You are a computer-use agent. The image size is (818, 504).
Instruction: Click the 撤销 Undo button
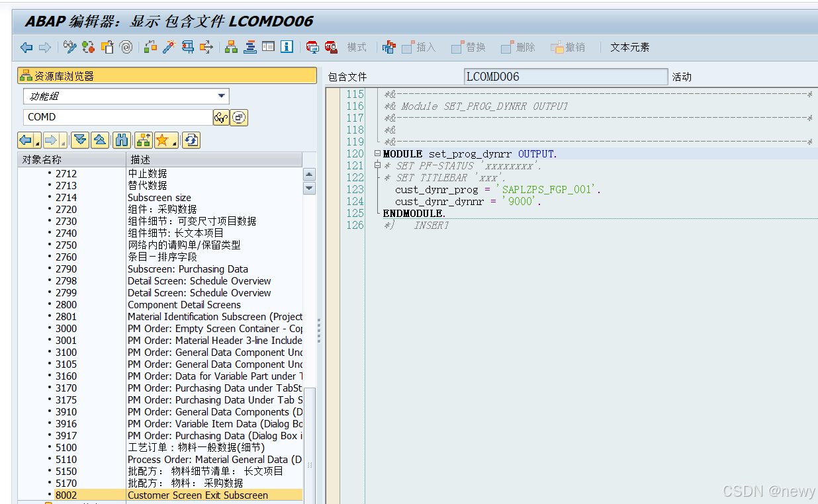click(567, 47)
